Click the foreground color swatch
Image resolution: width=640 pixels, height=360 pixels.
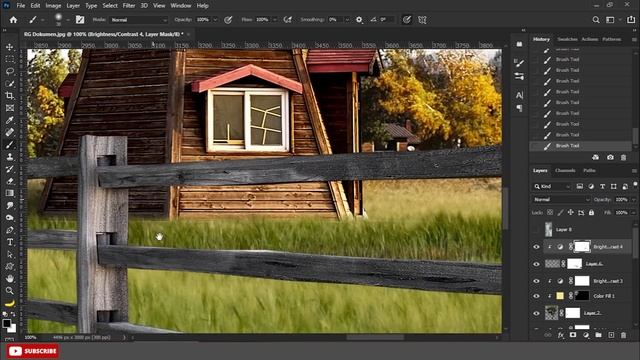click(x=7, y=323)
